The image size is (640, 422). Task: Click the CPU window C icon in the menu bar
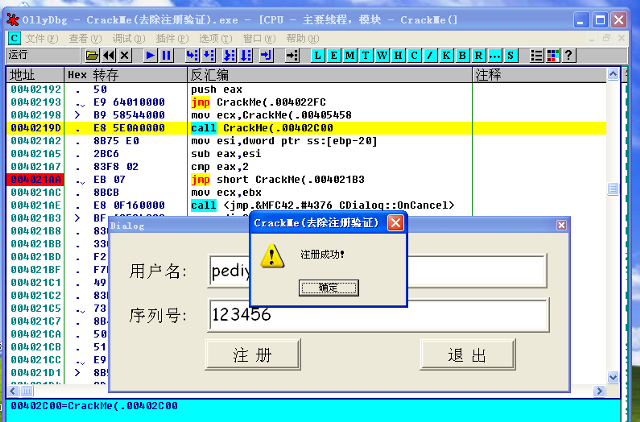pos(14,38)
